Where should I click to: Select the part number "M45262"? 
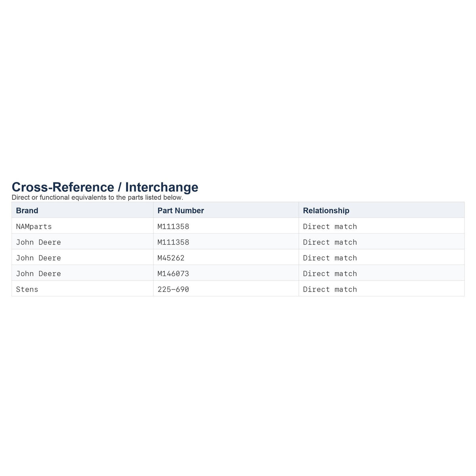point(171,258)
